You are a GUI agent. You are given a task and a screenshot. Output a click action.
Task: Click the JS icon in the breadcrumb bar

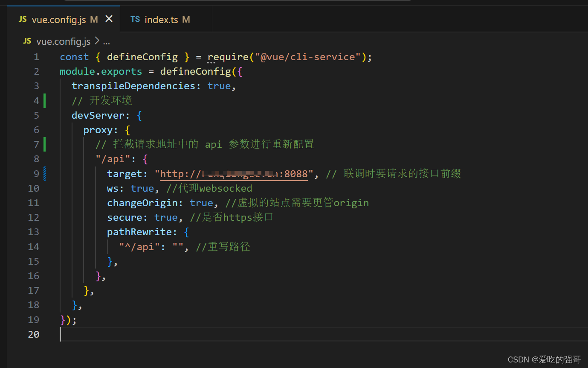coord(27,41)
